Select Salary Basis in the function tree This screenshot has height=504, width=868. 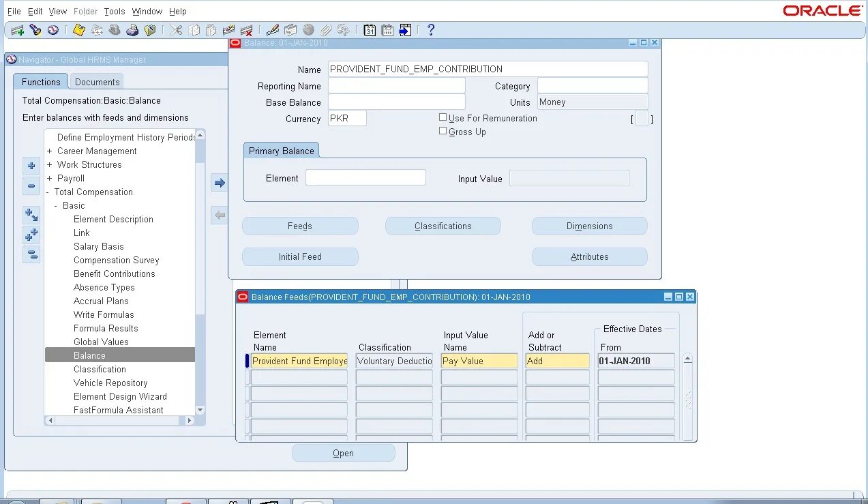pyautogui.click(x=99, y=247)
